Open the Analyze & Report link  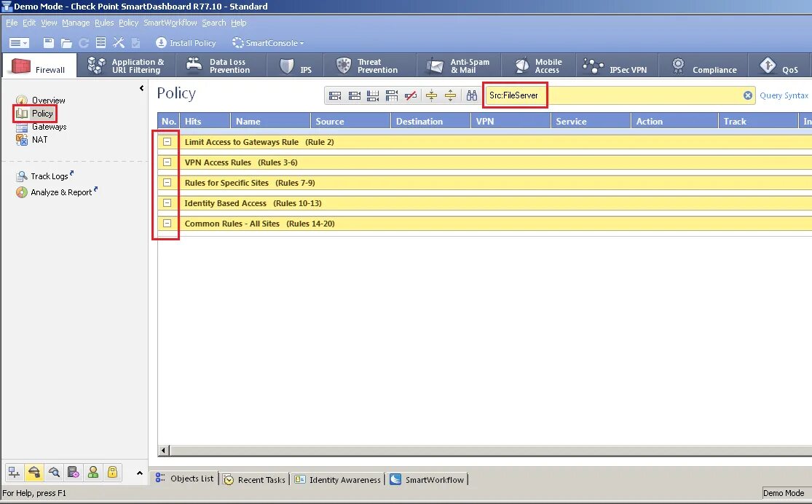[61, 192]
